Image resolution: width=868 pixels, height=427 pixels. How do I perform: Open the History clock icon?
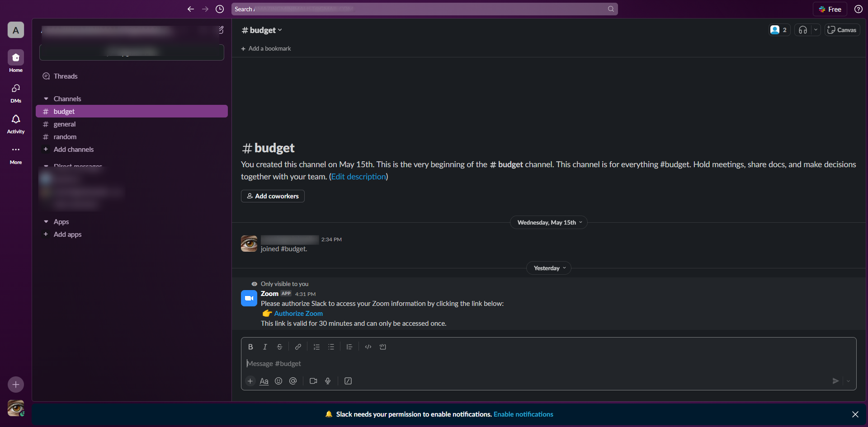[x=220, y=9]
